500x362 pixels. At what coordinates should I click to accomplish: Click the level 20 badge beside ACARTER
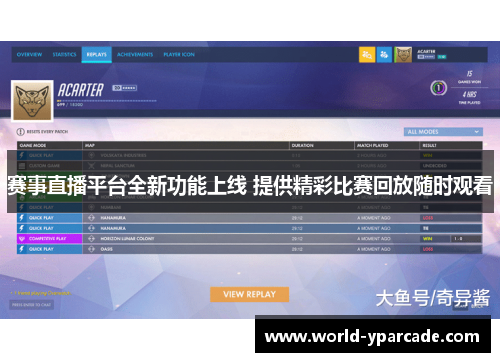pos(125,88)
